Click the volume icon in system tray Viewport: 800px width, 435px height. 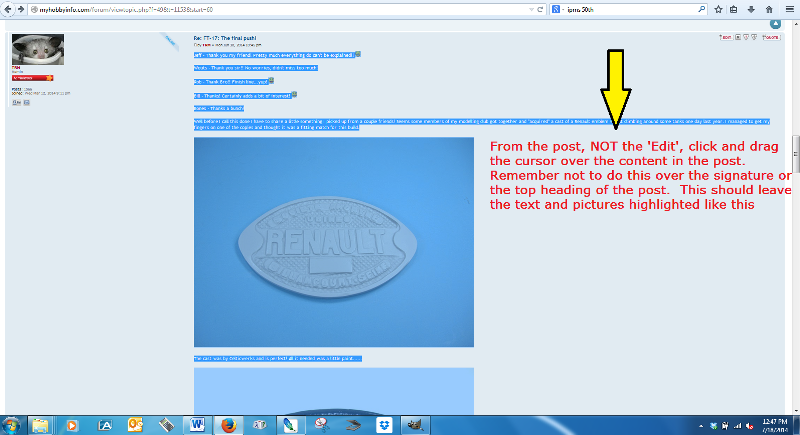[x=750, y=426]
